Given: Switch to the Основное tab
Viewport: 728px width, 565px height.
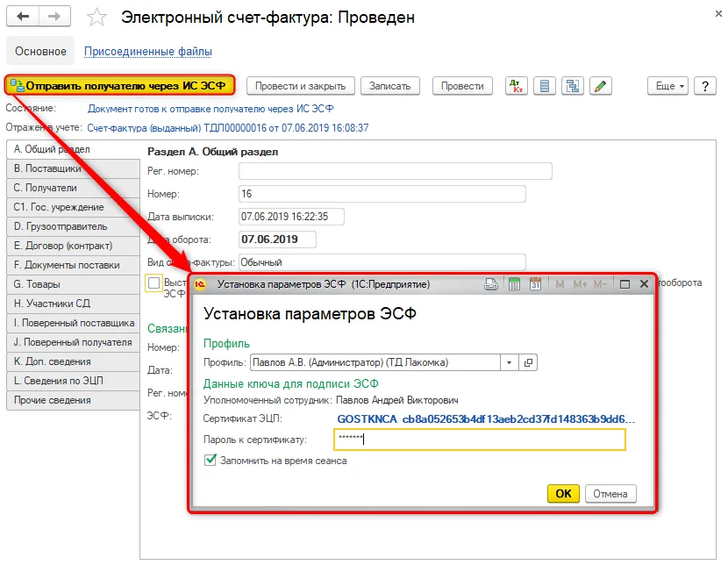Looking at the screenshot, I should (x=40, y=51).
